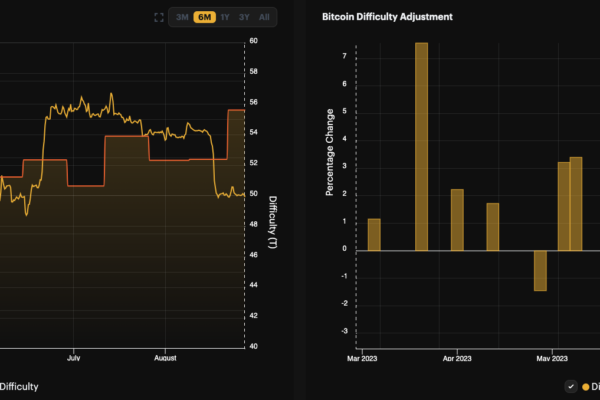The height and width of the screenshot is (400, 600).
Task: Expand the chart to fullscreen
Action: coord(159,17)
